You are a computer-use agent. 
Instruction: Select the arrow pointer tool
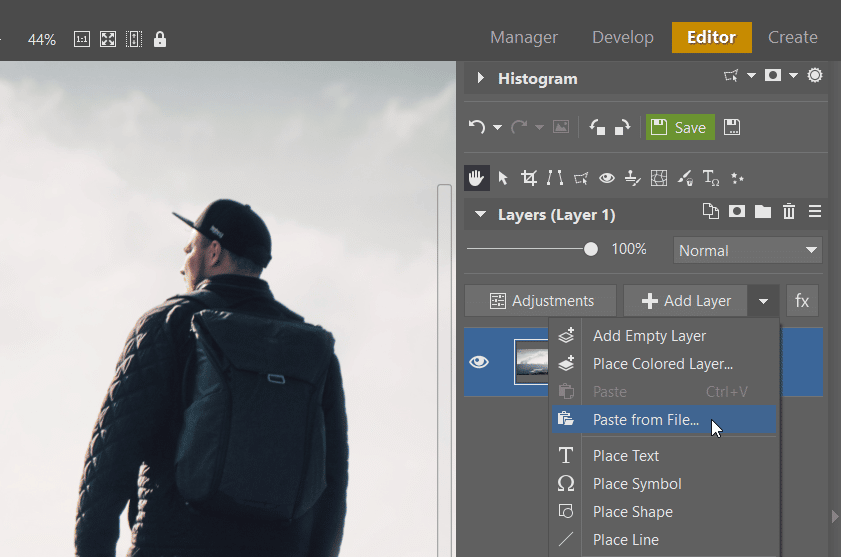(503, 178)
